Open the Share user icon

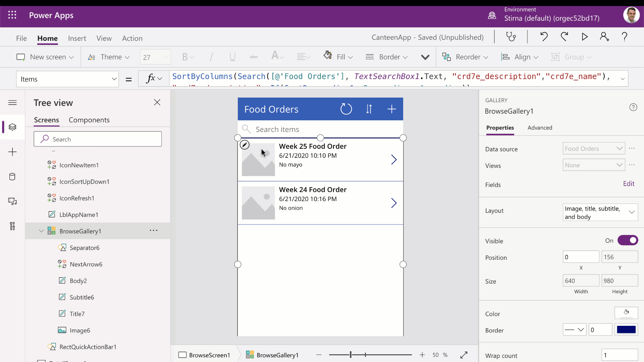(x=604, y=37)
